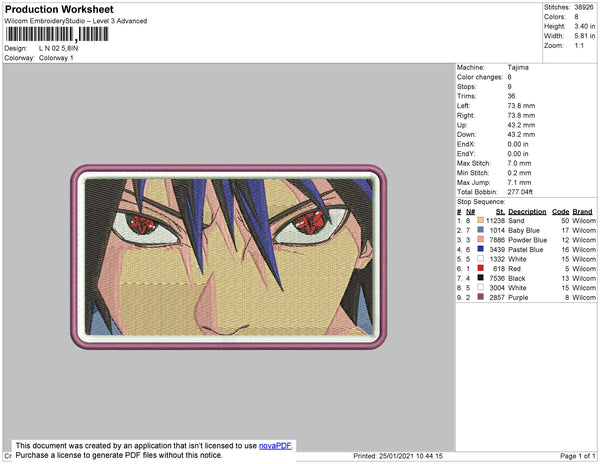Click the Red description text
Image resolution: width=600 pixels, height=464 pixels.
[514, 269]
